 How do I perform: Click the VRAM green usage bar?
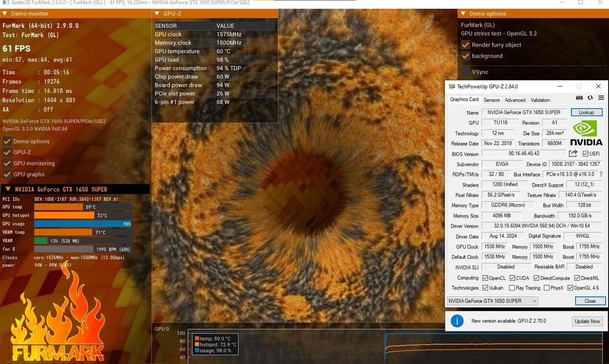pos(41,241)
